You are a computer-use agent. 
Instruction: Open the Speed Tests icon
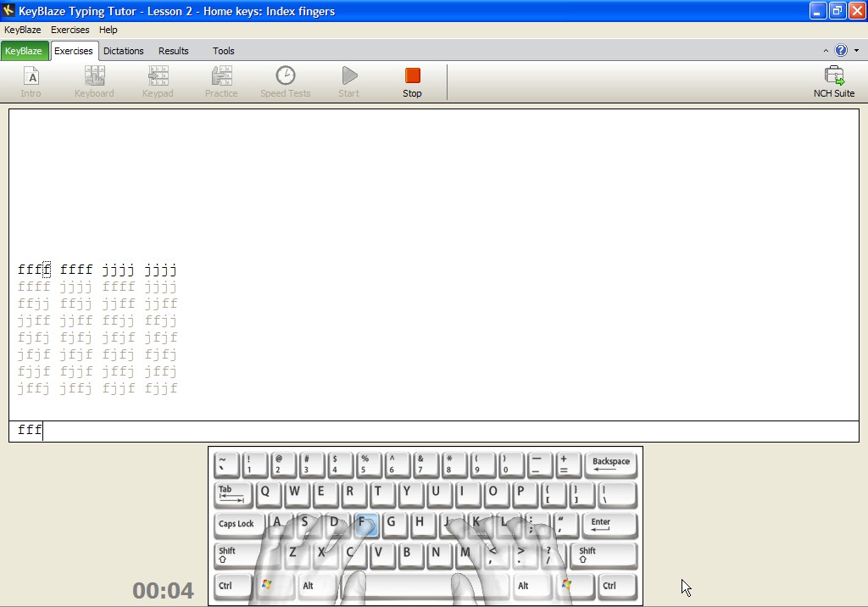click(x=286, y=81)
